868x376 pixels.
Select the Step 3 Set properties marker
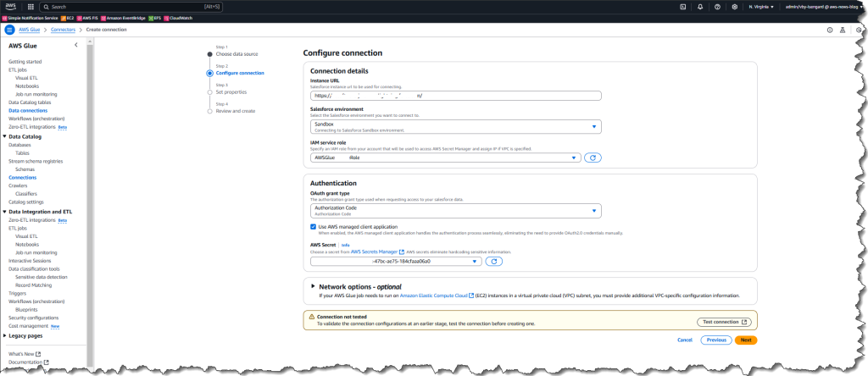210,92
